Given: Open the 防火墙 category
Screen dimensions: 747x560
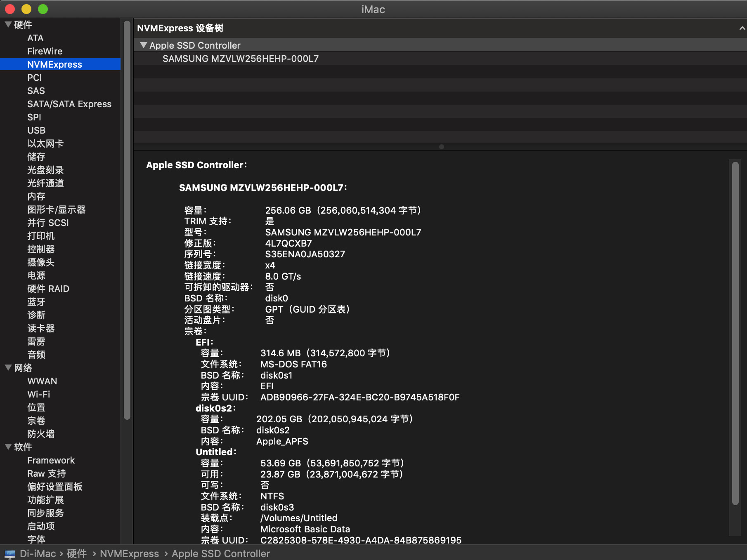Looking at the screenshot, I should (41, 434).
